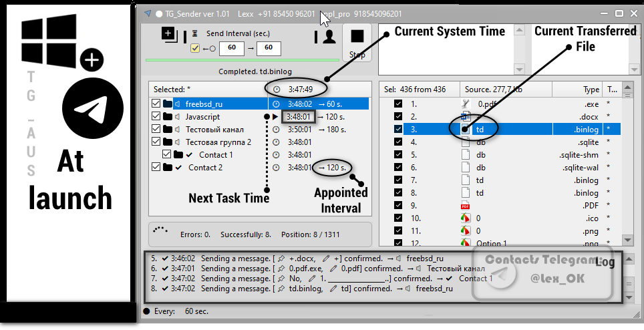The image size is (644, 330).
Task: Uncheck file 5 checkbox (.sqlite-shm)
Action: (x=398, y=155)
